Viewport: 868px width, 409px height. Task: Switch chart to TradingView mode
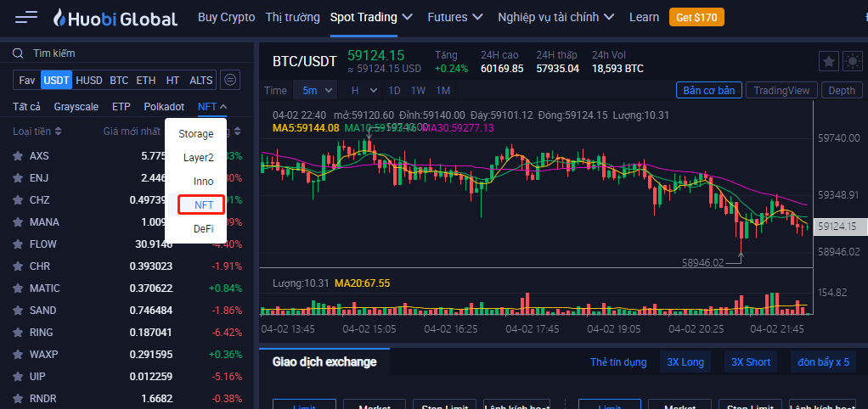(782, 91)
